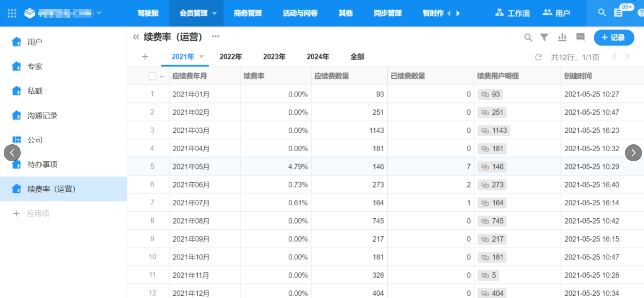
Task: Switch to 活动与问卷 section
Action: coord(300,13)
